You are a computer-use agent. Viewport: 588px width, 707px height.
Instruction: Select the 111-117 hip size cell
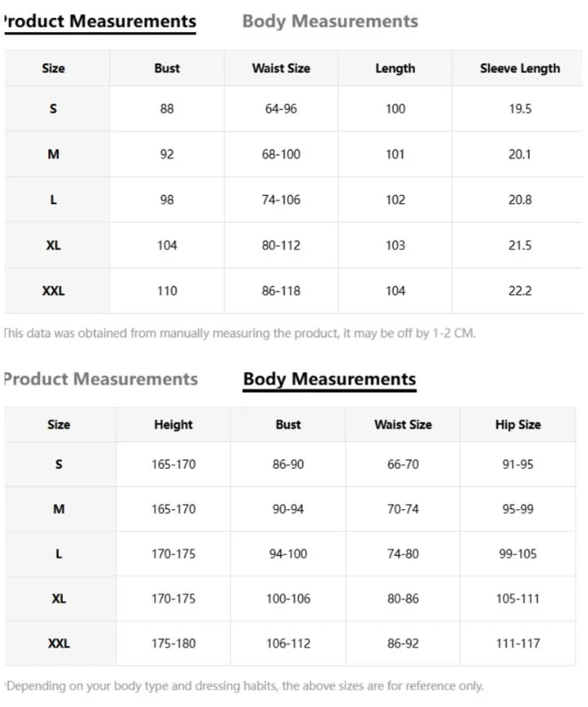click(x=517, y=643)
